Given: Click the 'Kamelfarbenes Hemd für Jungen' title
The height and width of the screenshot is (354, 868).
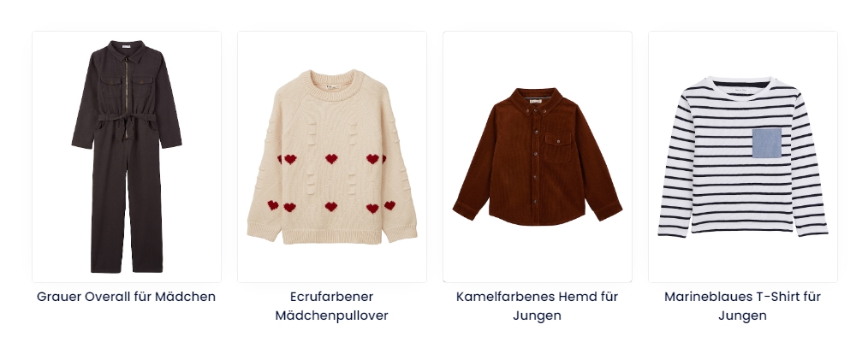Looking at the screenshot, I should (537, 306).
